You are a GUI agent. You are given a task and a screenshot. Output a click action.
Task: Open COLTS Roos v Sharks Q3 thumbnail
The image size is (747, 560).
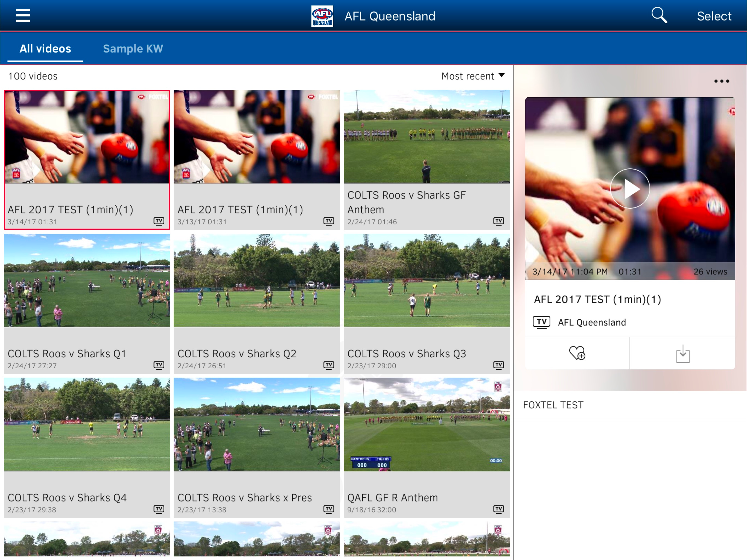(427, 281)
